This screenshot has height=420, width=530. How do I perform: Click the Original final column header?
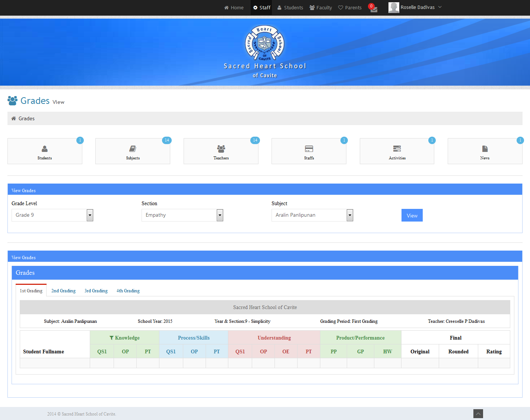(x=420, y=351)
